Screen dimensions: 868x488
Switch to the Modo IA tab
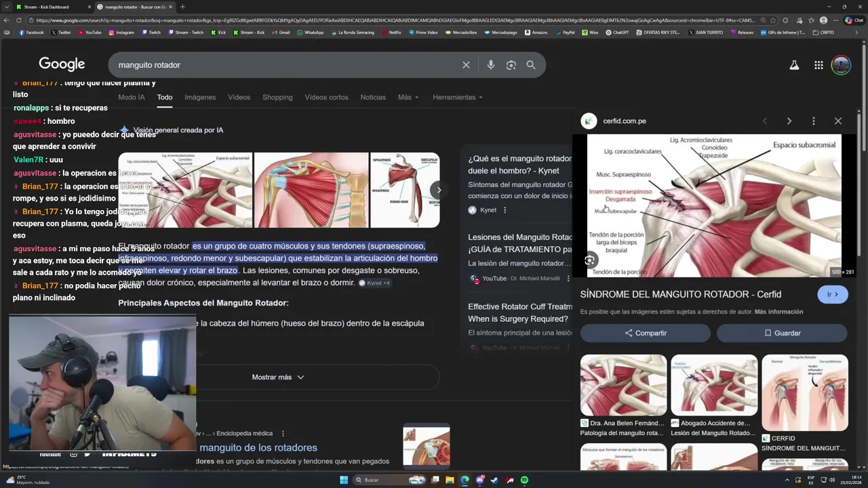coord(132,97)
